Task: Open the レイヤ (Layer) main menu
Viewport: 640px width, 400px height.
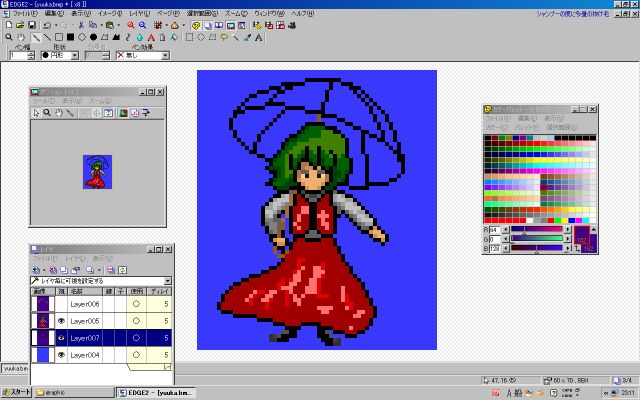Action: point(139,13)
